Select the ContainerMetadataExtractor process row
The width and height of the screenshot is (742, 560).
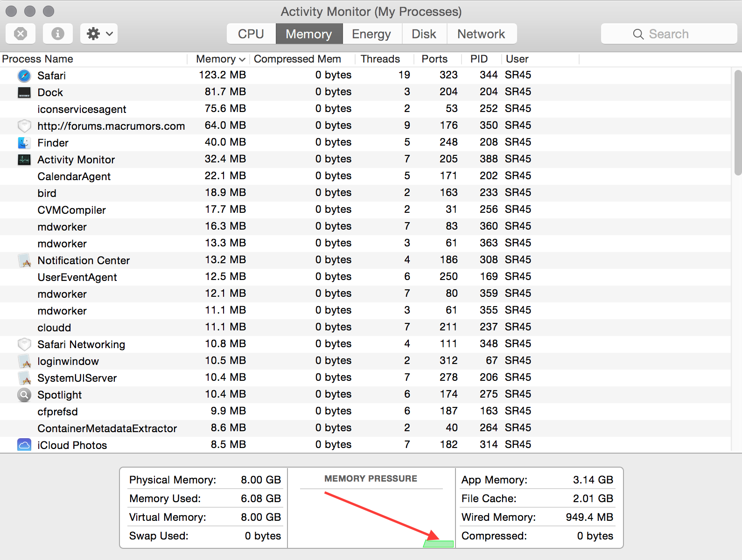point(365,428)
